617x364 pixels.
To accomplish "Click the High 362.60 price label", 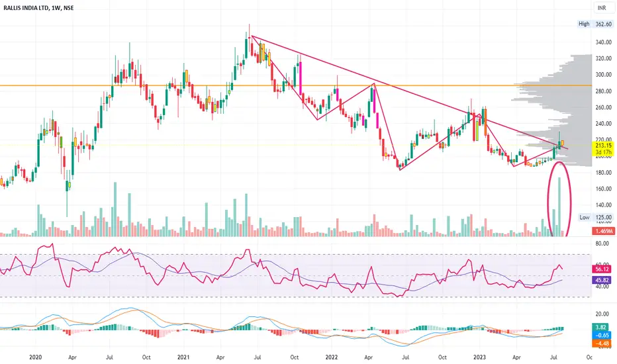I will pyautogui.click(x=595, y=24).
